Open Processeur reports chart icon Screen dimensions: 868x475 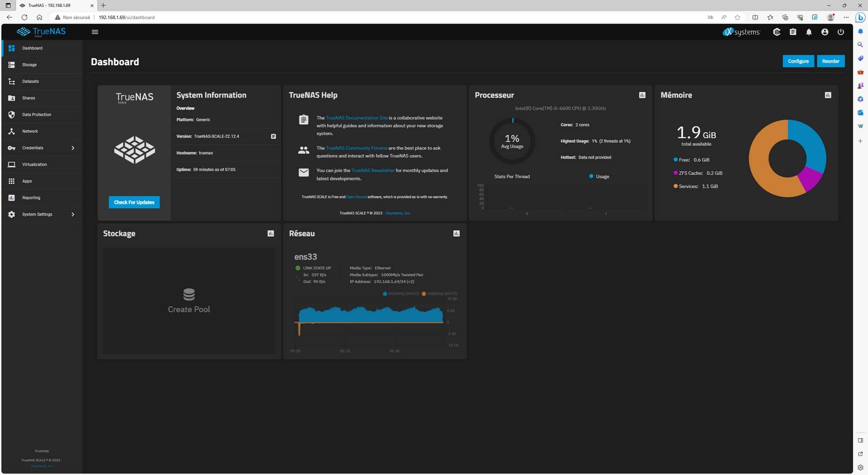point(642,95)
